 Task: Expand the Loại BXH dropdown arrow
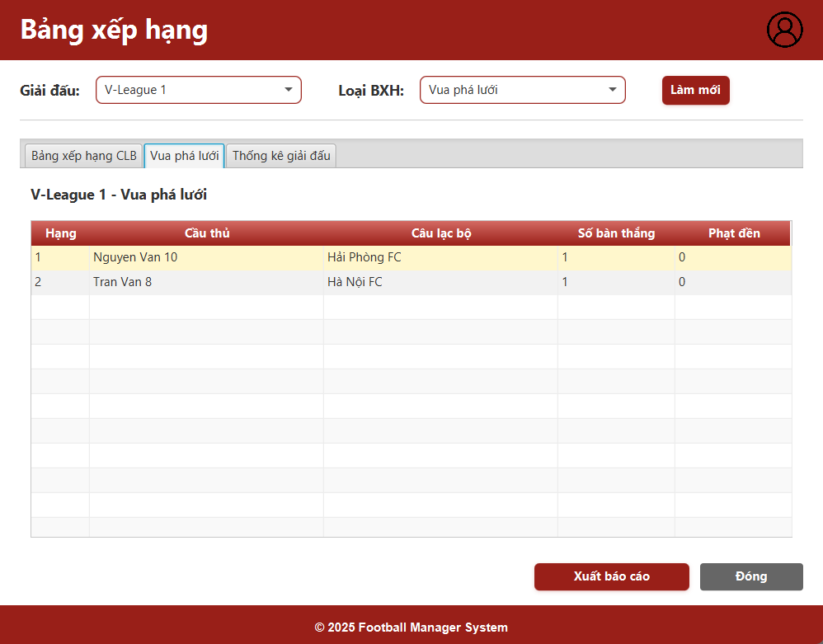pos(613,90)
